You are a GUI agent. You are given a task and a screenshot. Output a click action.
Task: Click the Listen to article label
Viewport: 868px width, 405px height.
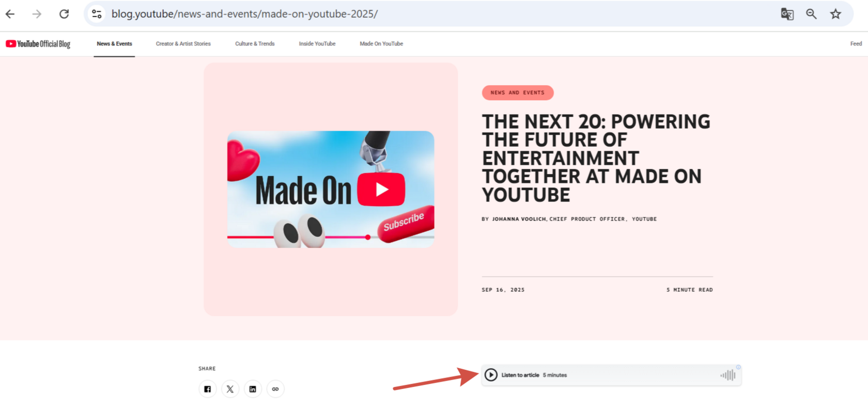click(520, 375)
